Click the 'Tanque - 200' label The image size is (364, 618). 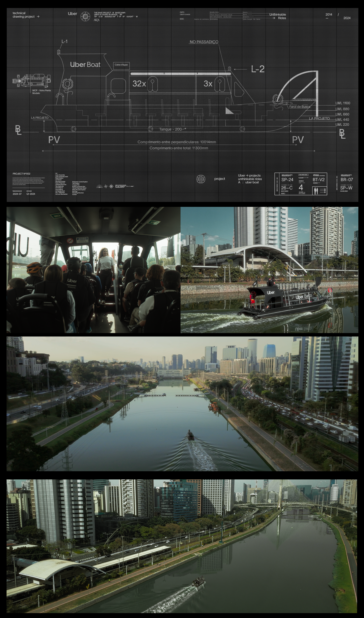click(171, 129)
